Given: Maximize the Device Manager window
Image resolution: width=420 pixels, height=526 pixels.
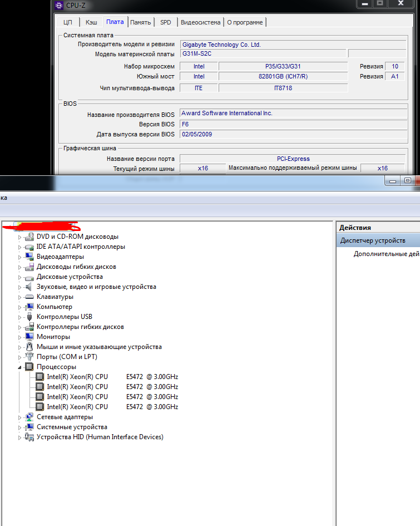Looking at the screenshot, I should (408, 181).
